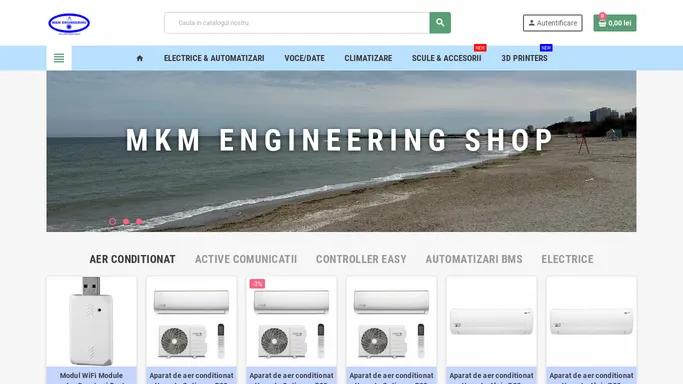Open the first air conditioner product image without a discount badge

tap(191, 321)
